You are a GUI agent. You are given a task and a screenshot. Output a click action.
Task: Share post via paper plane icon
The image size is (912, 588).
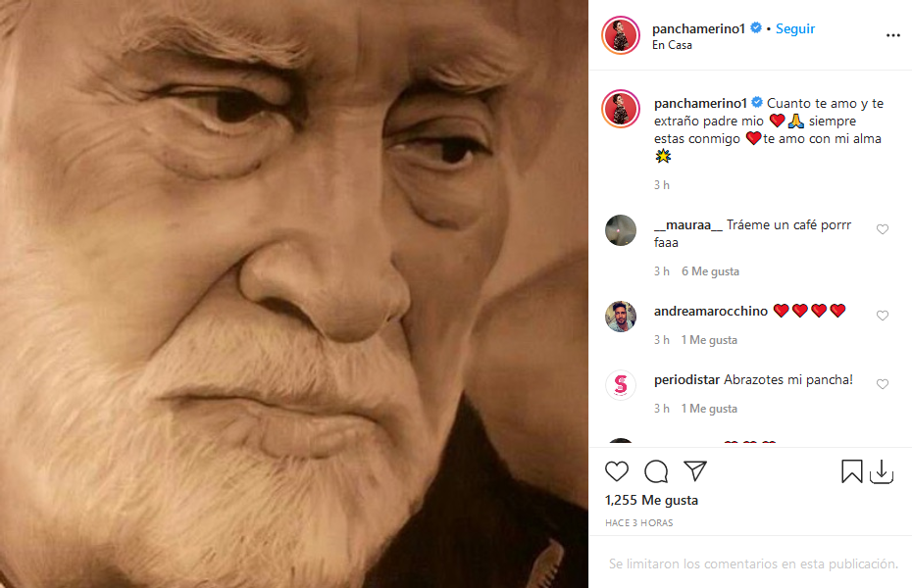(695, 471)
